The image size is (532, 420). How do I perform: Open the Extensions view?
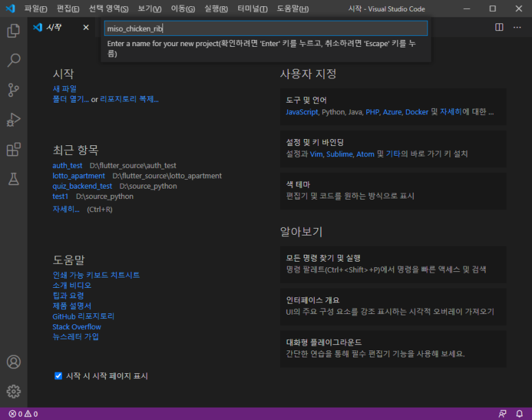pyautogui.click(x=14, y=149)
